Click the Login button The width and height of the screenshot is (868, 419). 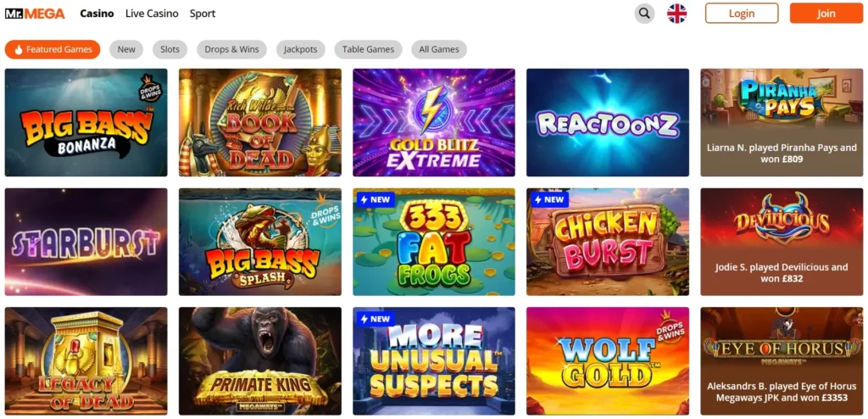742,14
